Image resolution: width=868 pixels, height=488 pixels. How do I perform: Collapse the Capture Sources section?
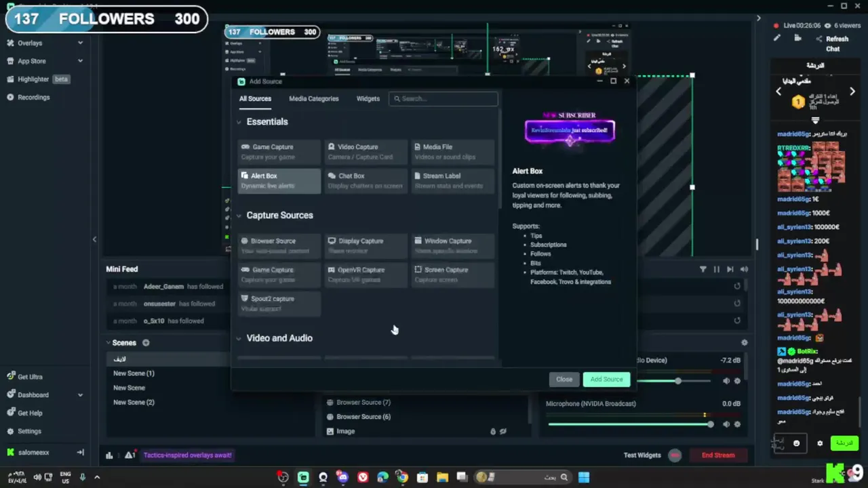coord(239,216)
